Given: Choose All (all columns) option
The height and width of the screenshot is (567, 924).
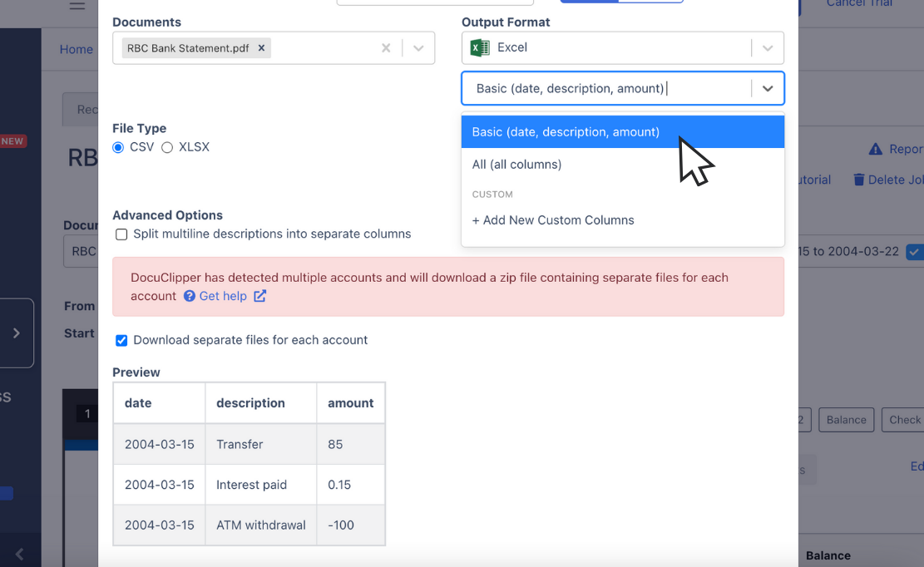Looking at the screenshot, I should click(623, 165).
